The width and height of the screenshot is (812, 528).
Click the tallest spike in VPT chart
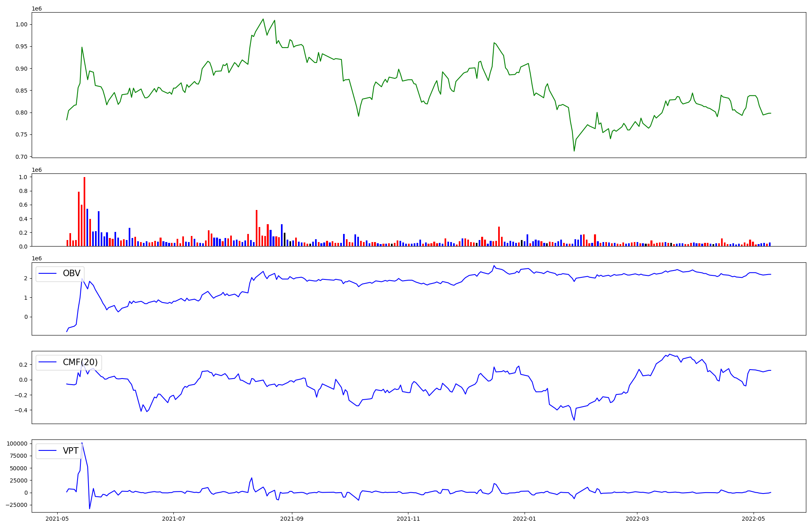(x=82, y=443)
